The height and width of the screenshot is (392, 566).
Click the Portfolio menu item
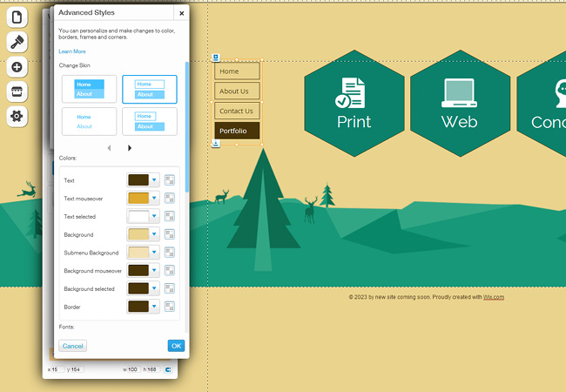237,131
